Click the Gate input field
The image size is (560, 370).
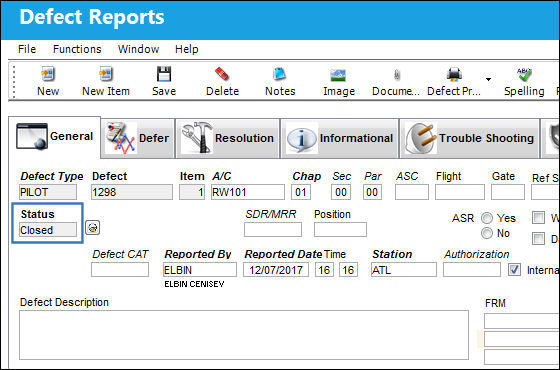[x=508, y=192]
